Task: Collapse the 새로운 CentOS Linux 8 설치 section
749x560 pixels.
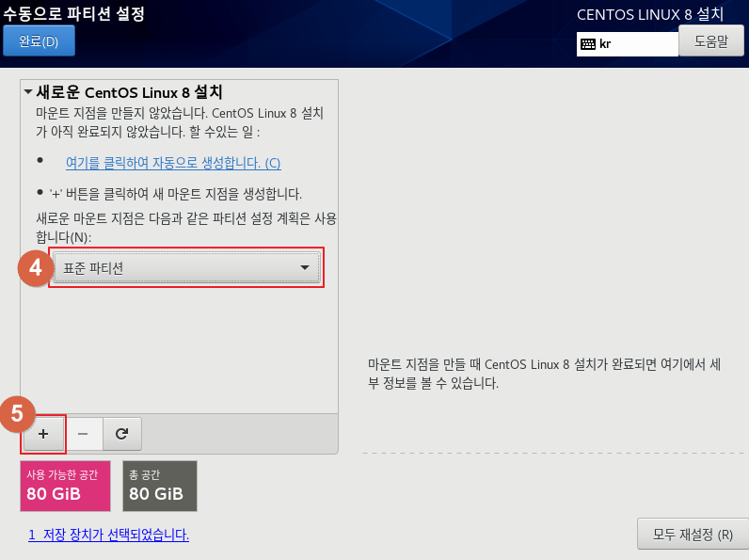Action: (28, 90)
